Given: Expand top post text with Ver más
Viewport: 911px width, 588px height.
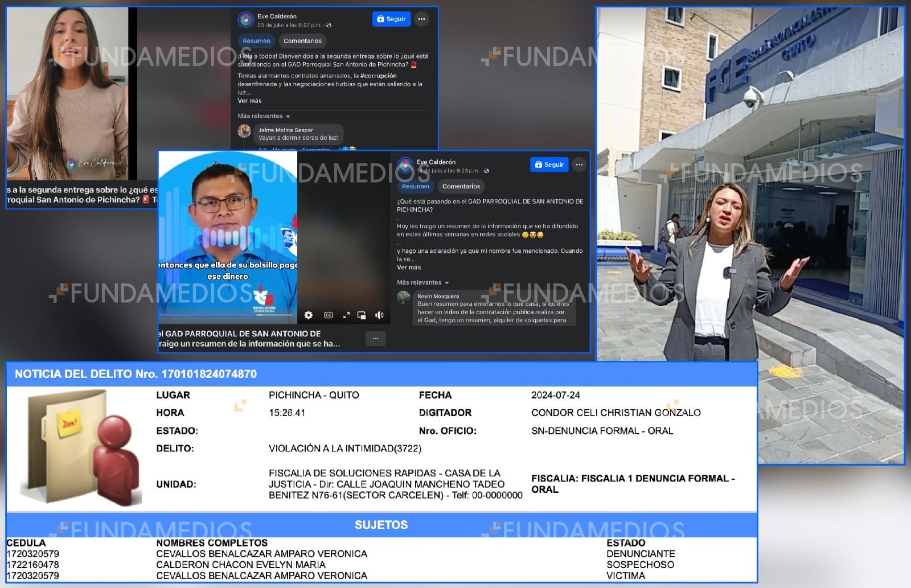Looking at the screenshot, I should [249, 101].
